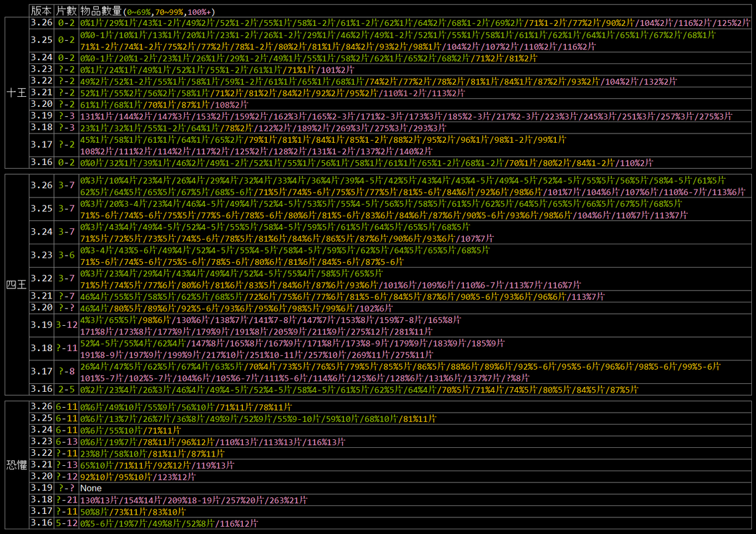Click the ?%8片 entry
The width and height of the screenshot is (756, 534).
coord(517,378)
